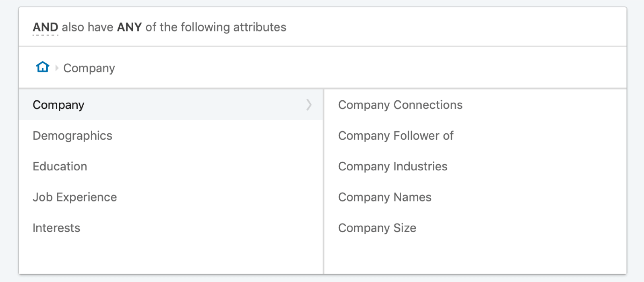Click the small breadcrumb separator arrow

coord(57,68)
